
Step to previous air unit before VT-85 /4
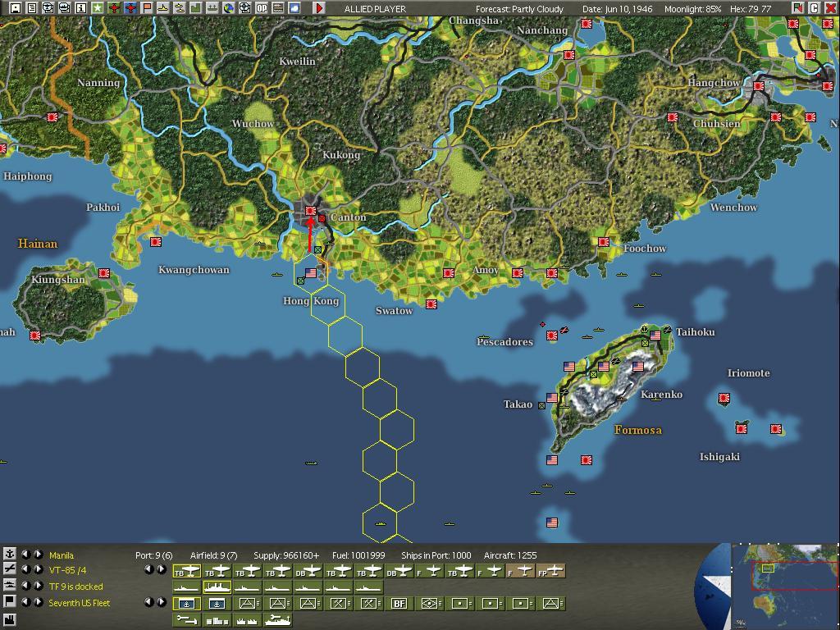25,569
